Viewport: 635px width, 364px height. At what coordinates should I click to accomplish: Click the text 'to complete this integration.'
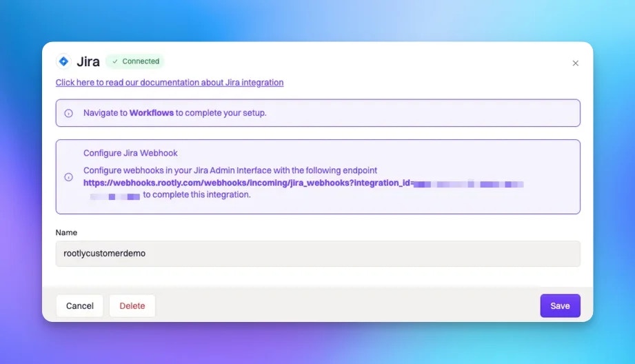click(196, 195)
